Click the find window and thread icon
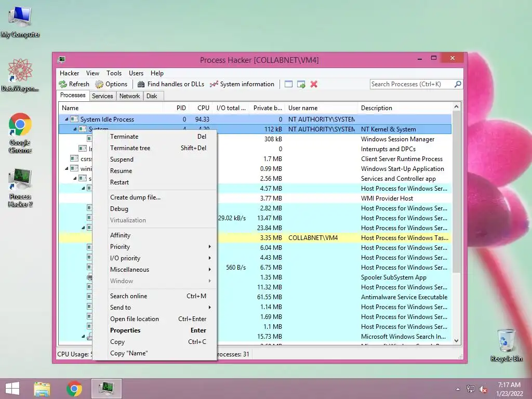 tap(301, 84)
